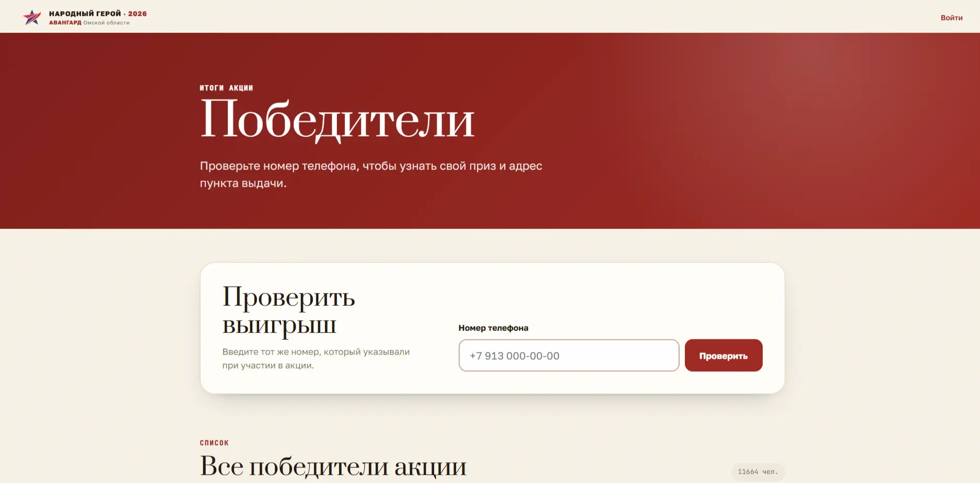The height and width of the screenshot is (483, 980).
Task: Open the Войти login link
Action: click(x=951, y=18)
